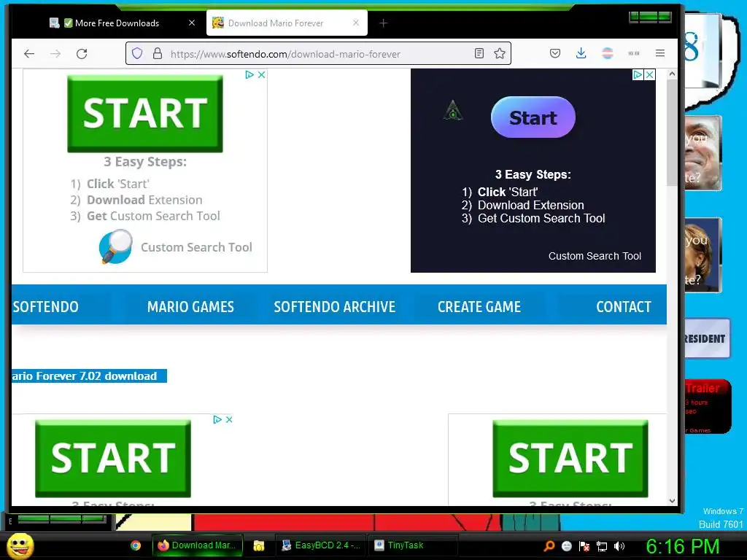Switch to EasyBCD 2.4 taskbar button
The image size is (747, 560).
click(321, 545)
